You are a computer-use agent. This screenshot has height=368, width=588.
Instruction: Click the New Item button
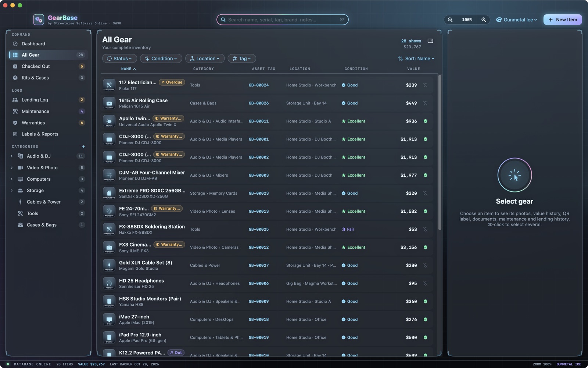pos(562,20)
